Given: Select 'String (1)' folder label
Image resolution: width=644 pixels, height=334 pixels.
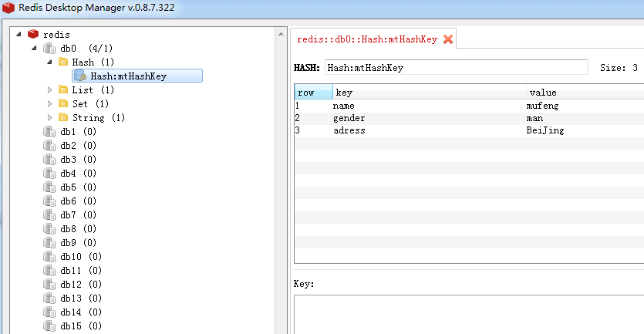Looking at the screenshot, I should (x=99, y=117).
